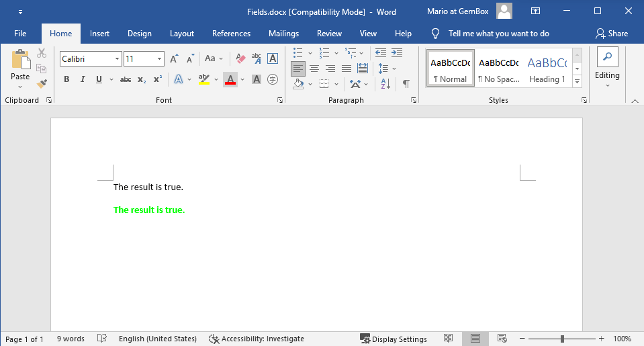Viewport: 644px width, 346px height.
Task: Click the Tell me what you want to do field
Action: click(x=498, y=34)
